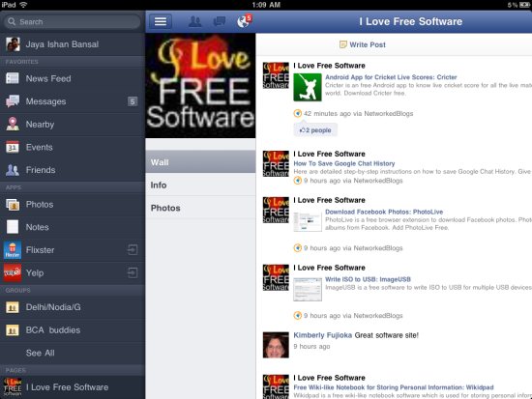Click Messages unread count badge
This screenshot has width=532, height=399.
click(x=133, y=101)
